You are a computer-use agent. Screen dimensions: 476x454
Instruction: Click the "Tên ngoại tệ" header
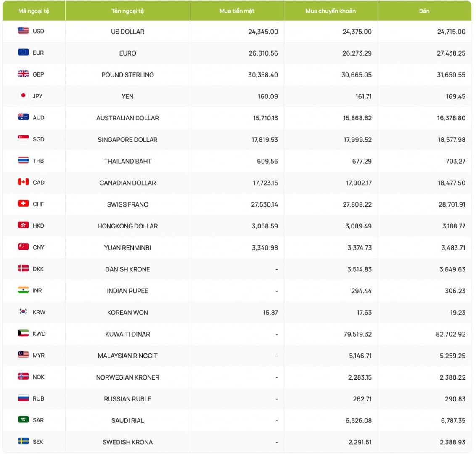click(x=127, y=11)
